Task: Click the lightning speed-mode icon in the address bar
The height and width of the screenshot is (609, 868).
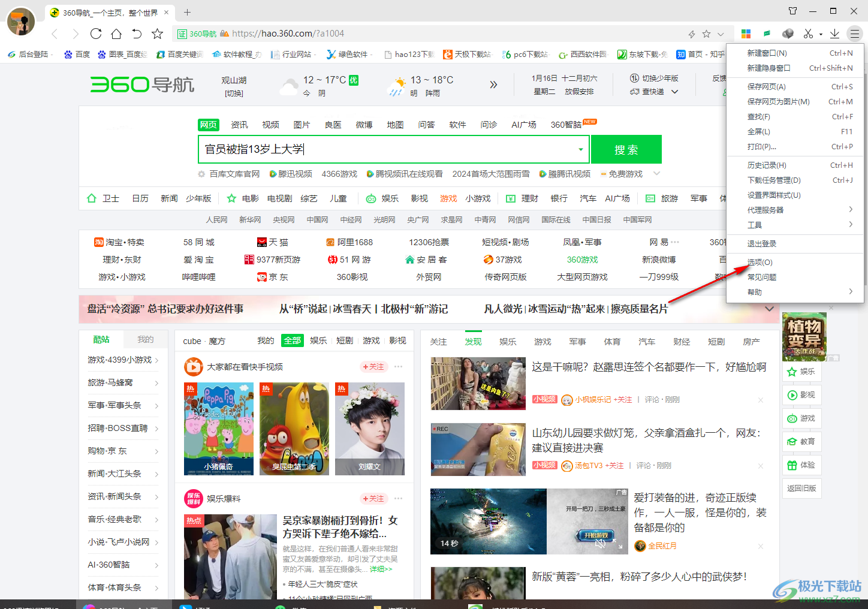Action: pos(692,34)
